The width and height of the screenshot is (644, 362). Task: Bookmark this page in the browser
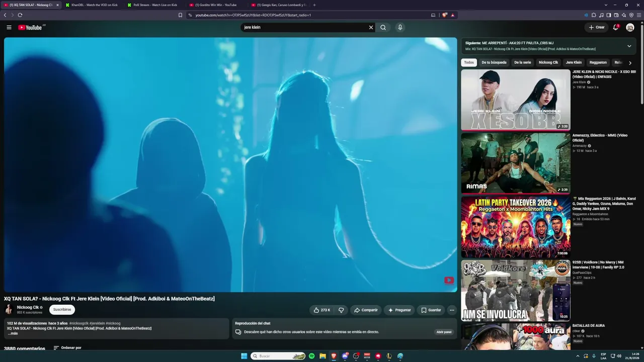pyautogui.click(x=180, y=15)
